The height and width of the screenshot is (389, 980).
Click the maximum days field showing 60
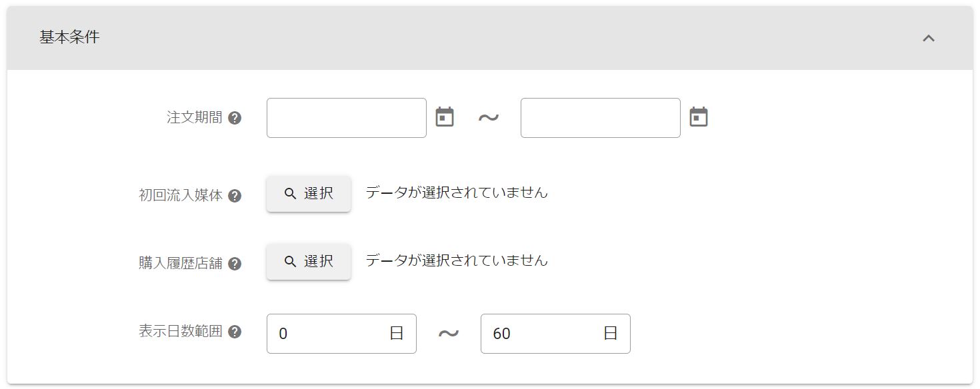[543, 334]
